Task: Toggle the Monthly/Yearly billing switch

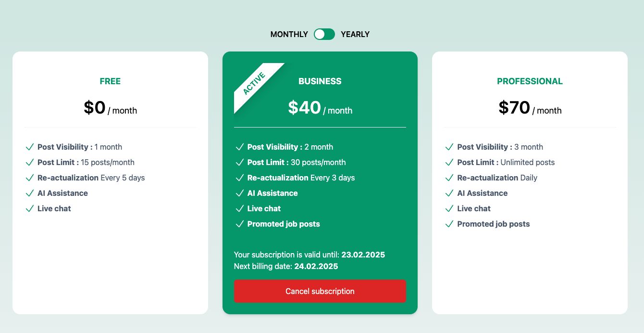Action: coord(324,34)
